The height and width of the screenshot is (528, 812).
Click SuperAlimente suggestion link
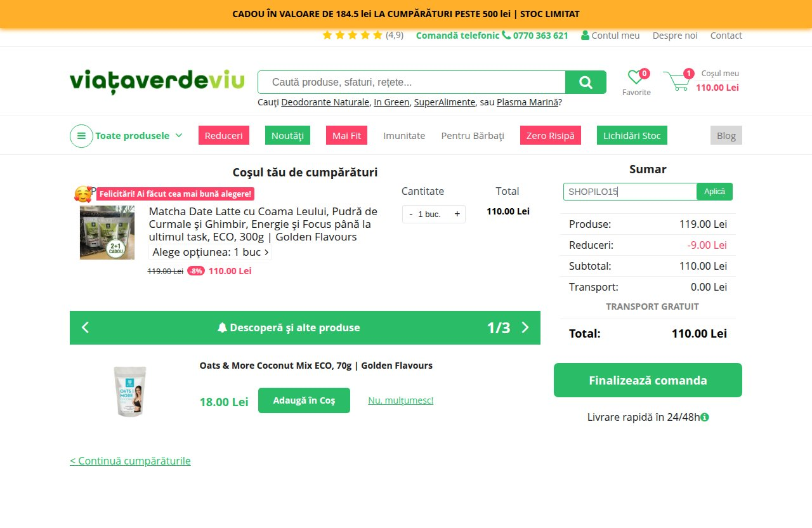(x=445, y=102)
